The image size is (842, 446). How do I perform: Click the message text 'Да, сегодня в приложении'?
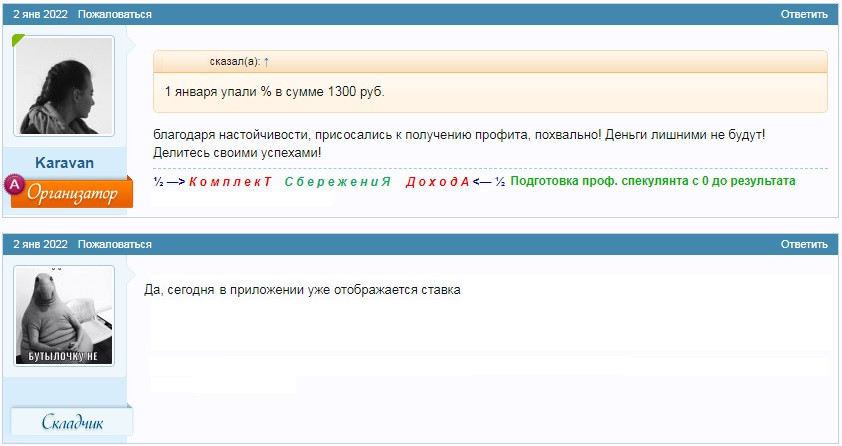click(302, 290)
